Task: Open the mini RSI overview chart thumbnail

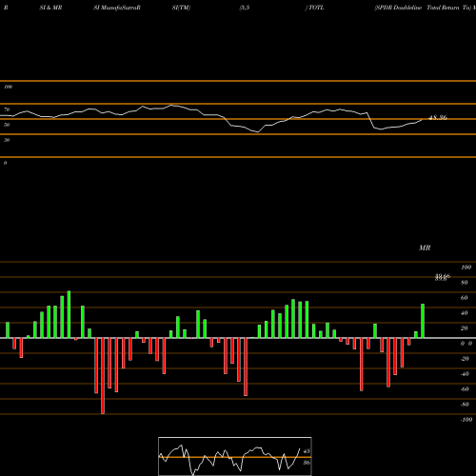Action: tap(235, 456)
